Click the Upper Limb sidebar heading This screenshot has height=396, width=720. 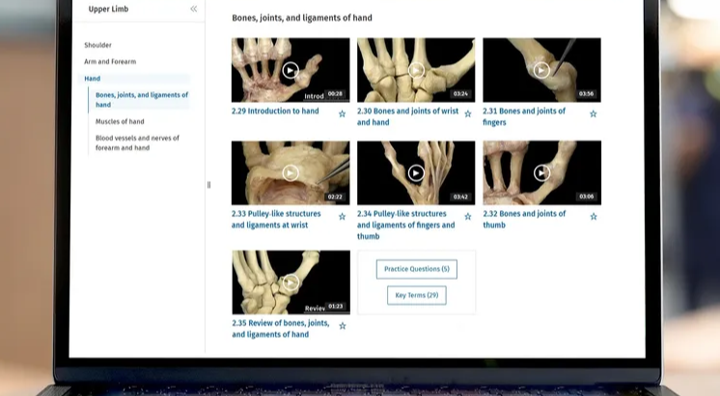click(x=108, y=9)
